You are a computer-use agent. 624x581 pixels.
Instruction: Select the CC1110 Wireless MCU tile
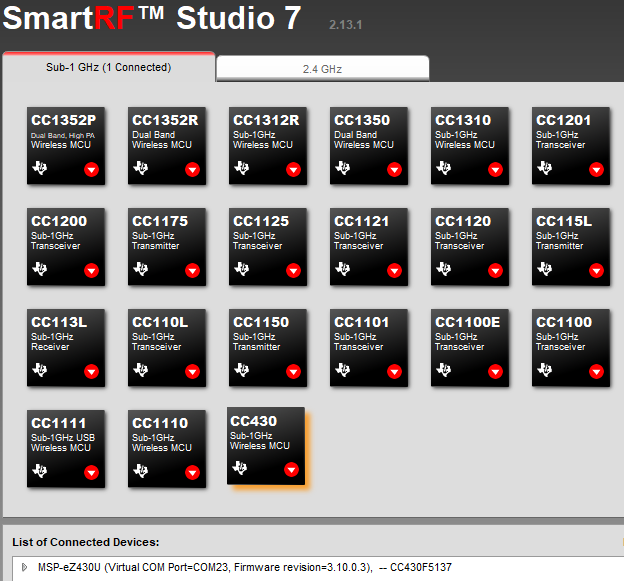[167, 449]
